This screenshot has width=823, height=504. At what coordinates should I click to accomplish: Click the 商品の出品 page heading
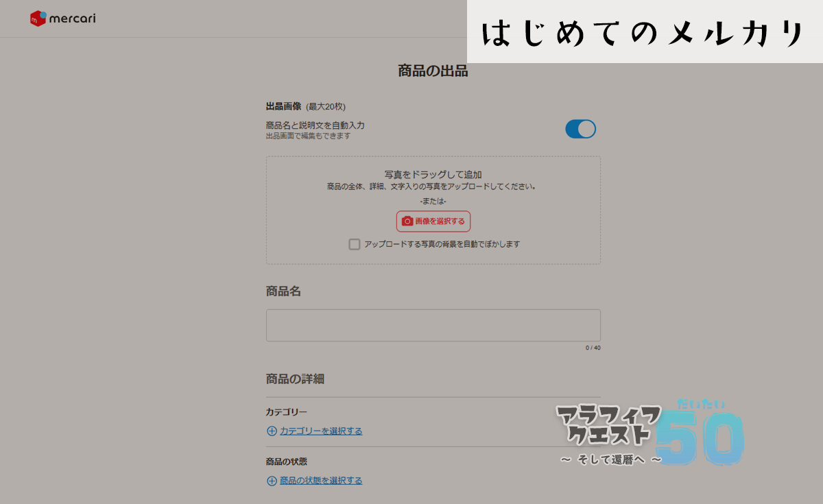click(x=433, y=71)
